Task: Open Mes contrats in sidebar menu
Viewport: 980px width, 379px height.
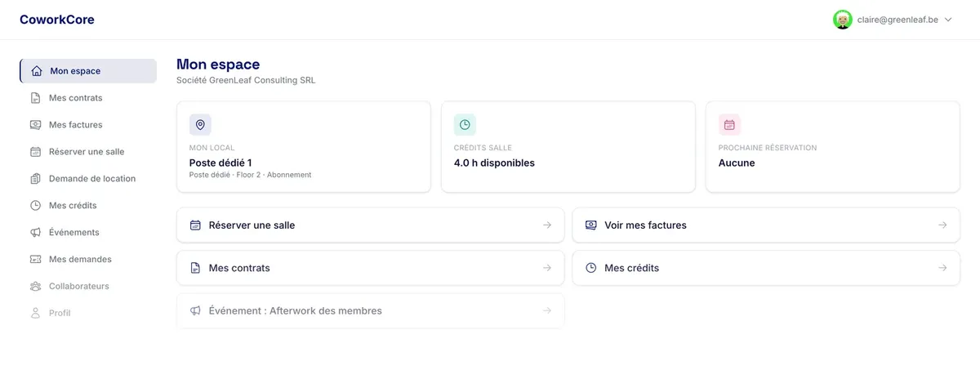Action: point(88,98)
